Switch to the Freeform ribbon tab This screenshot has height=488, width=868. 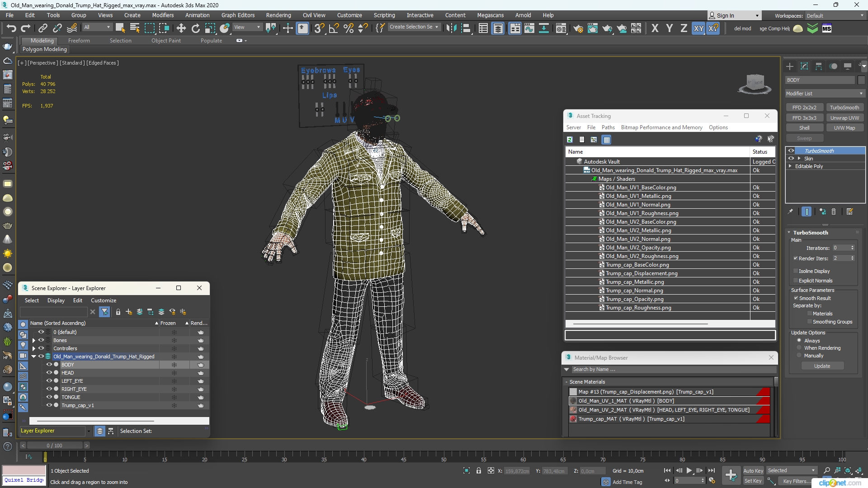point(79,41)
